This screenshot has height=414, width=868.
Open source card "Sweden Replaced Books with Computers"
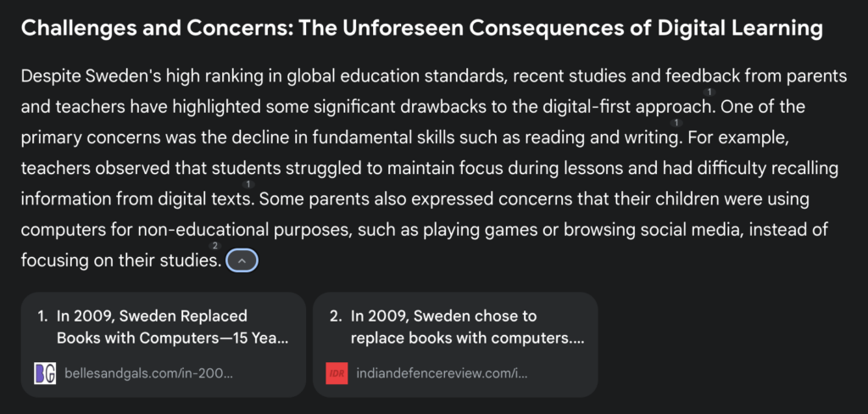coord(164,344)
